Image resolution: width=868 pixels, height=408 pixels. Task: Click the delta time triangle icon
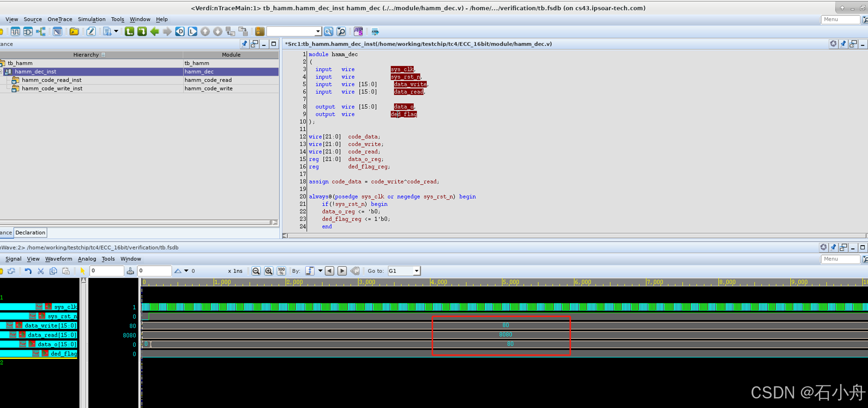tap(178, 271)
